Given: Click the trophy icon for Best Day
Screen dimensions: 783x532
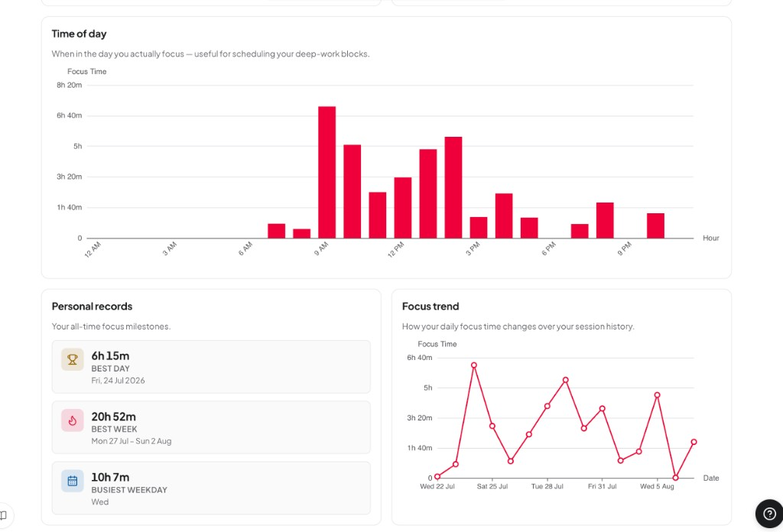Looking at the screenshot, I should 73,359.
